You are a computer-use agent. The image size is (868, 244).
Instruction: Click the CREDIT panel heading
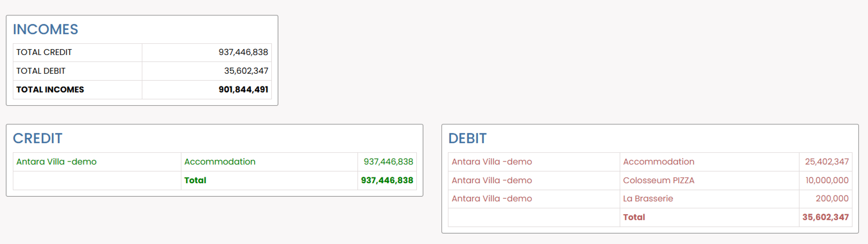pos(37,138)
